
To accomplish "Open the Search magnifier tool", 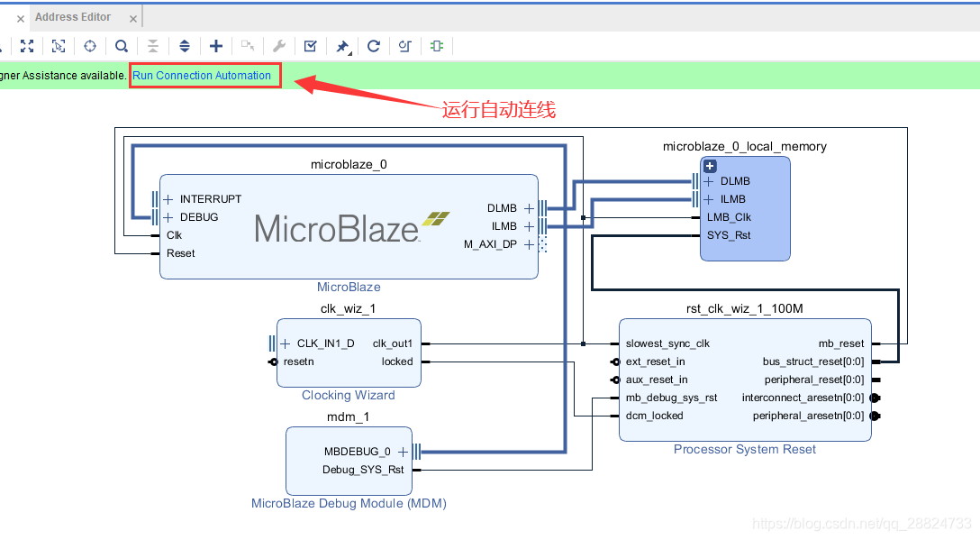I will [122, 46].
